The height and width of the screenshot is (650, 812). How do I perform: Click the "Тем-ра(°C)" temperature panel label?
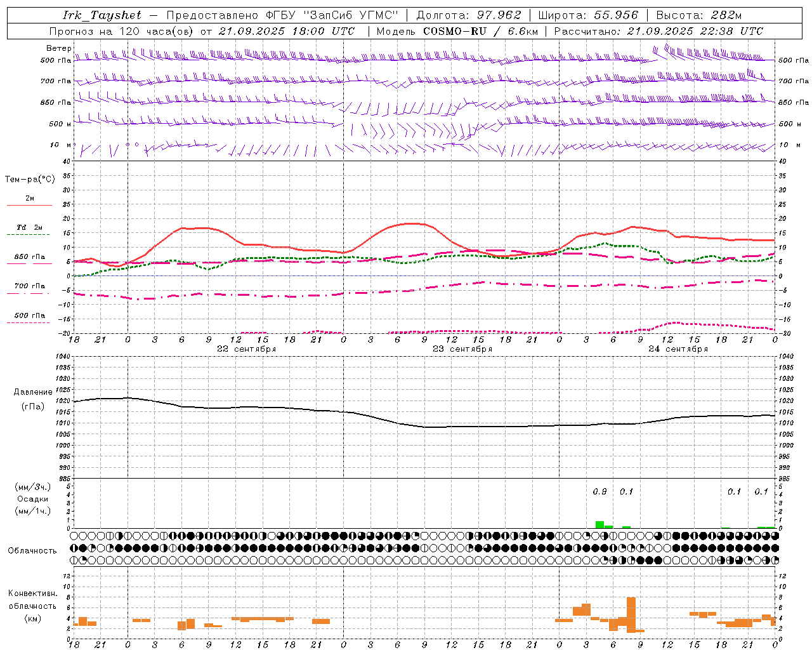click(x=30, y=180)
